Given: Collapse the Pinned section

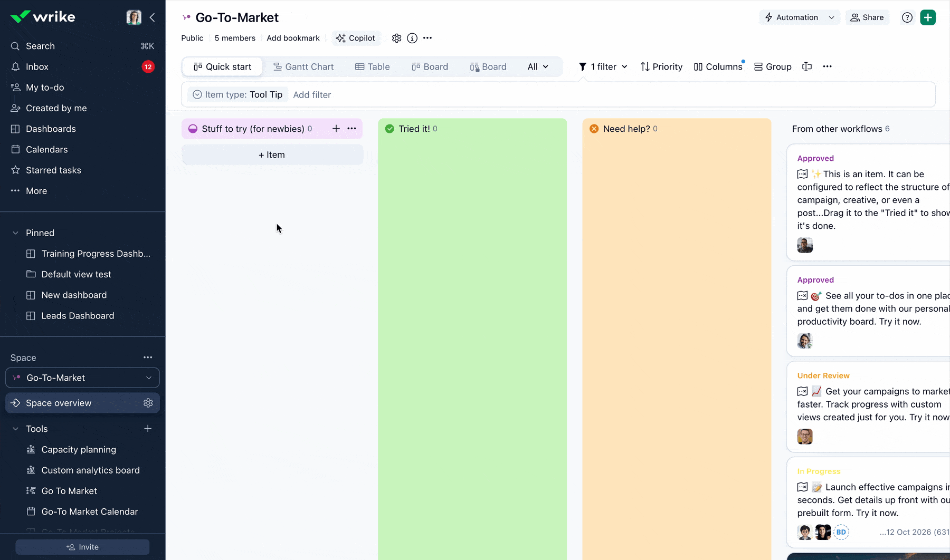Looking at the screenshot, I should 14,233.
